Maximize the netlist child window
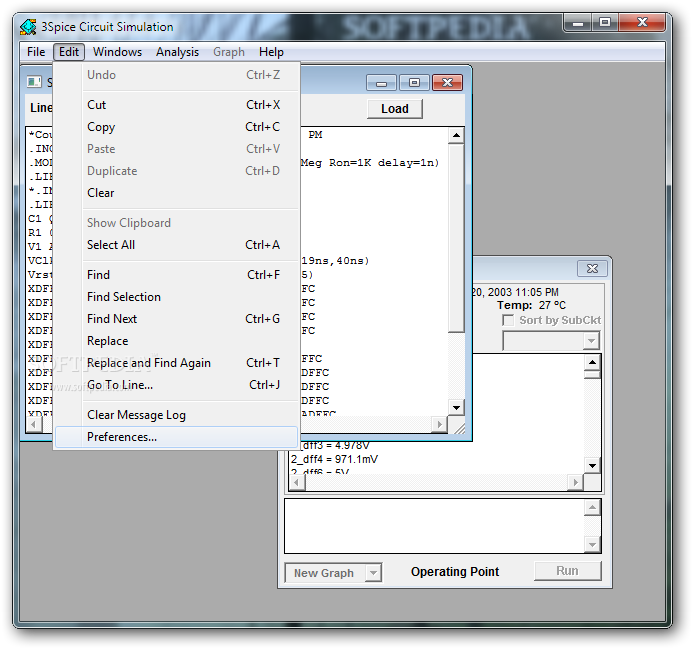The height and width of the screenshot is (649, 693). (x=414, y=83)
